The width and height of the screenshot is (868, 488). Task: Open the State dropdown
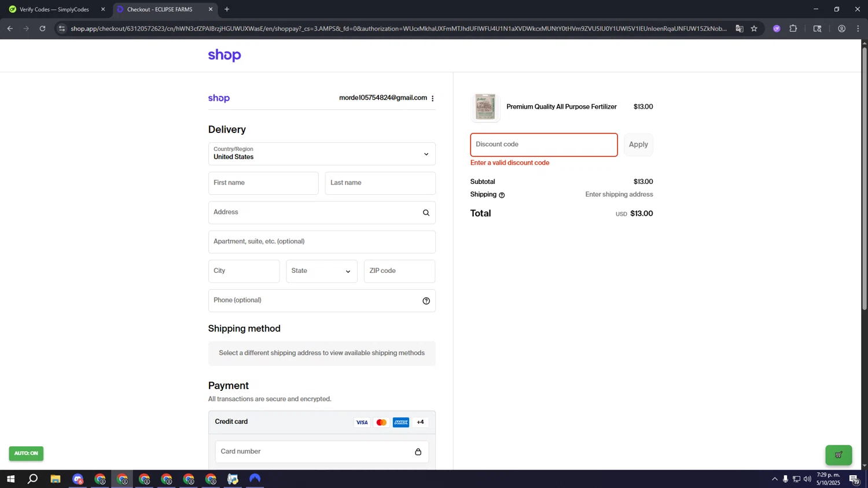322,271
